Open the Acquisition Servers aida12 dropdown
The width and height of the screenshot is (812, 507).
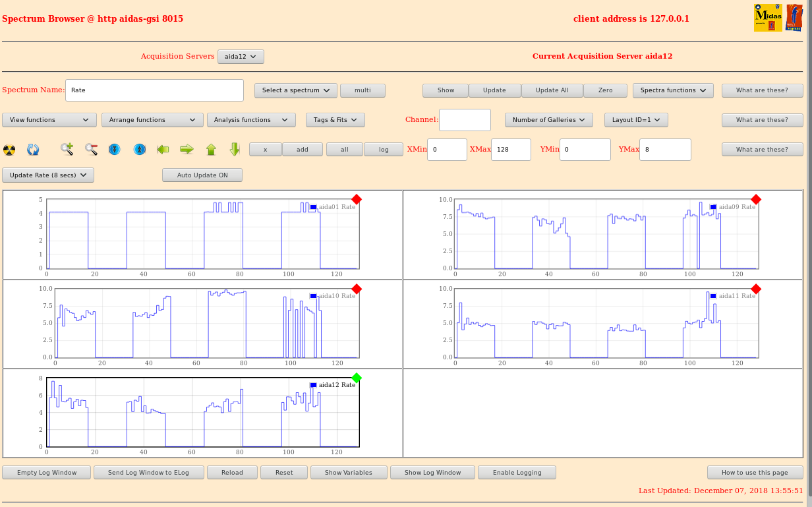pyautogui.click(x=241, y=57)
